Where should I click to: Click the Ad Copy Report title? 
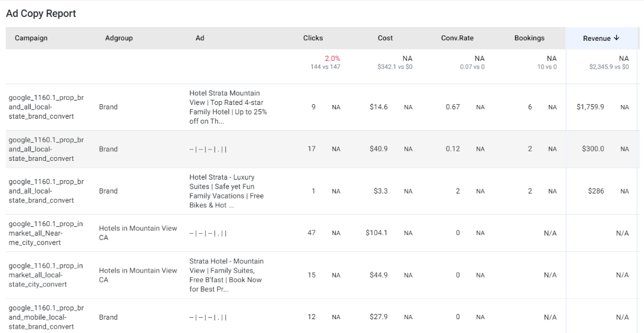pos(41,14)
